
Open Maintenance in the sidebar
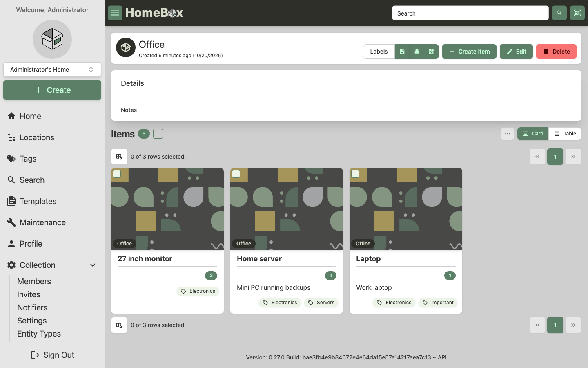pos(52,222)
